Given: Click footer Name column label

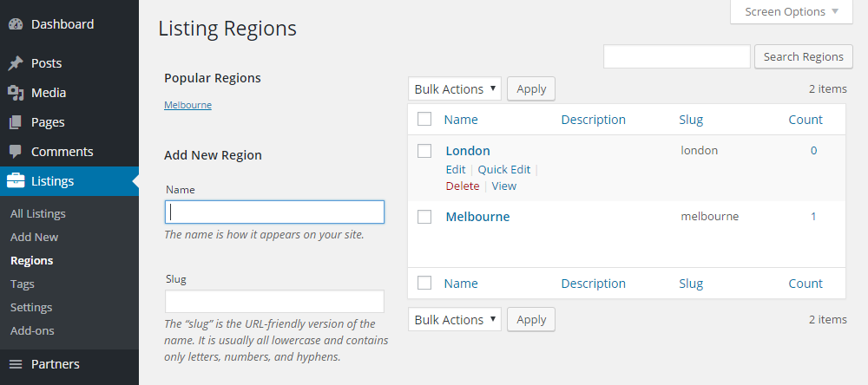Looking at the screenshot, I should (461, 284).
